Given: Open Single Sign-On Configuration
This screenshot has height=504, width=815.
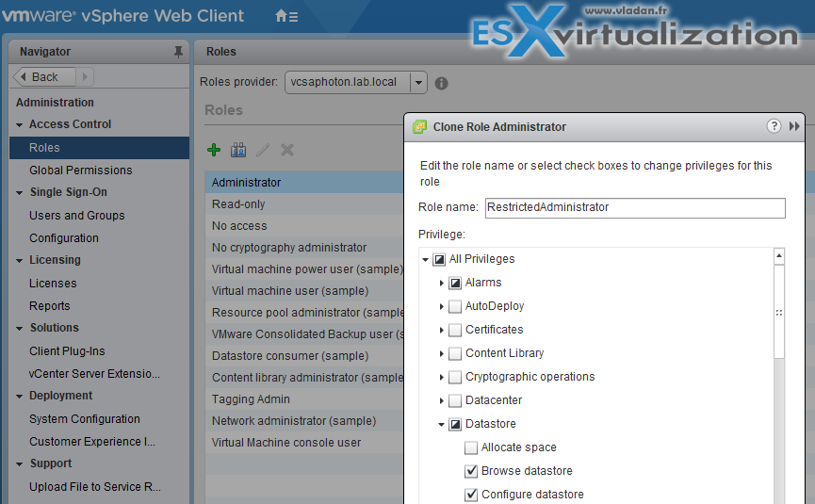Looking at the screenshot, I should [x=64, y=238].
